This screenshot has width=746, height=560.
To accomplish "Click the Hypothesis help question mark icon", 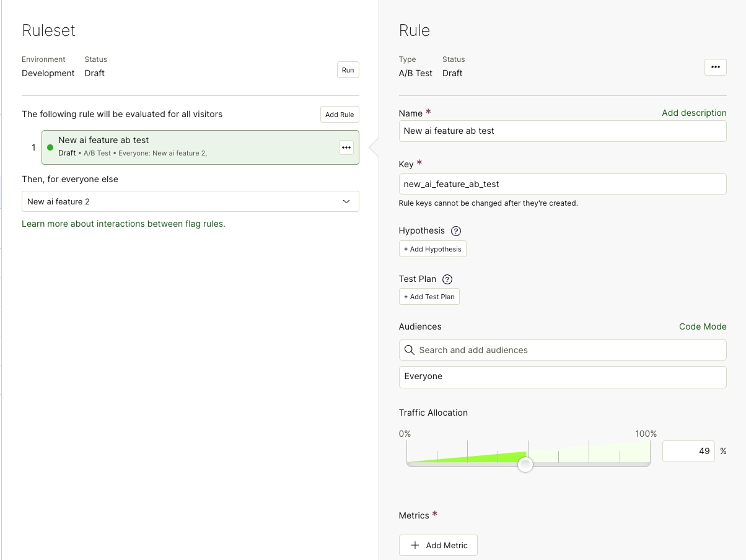I will 456,231.
